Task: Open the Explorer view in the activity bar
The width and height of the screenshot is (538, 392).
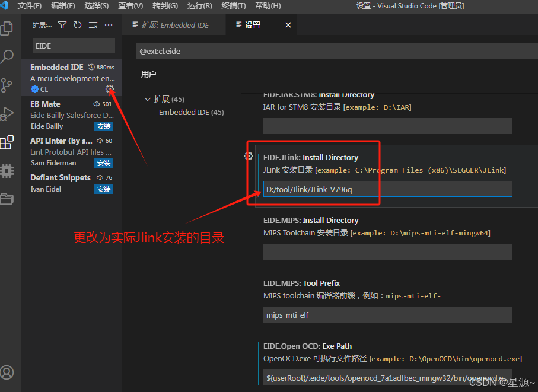Action: click(x=7, y=28)
